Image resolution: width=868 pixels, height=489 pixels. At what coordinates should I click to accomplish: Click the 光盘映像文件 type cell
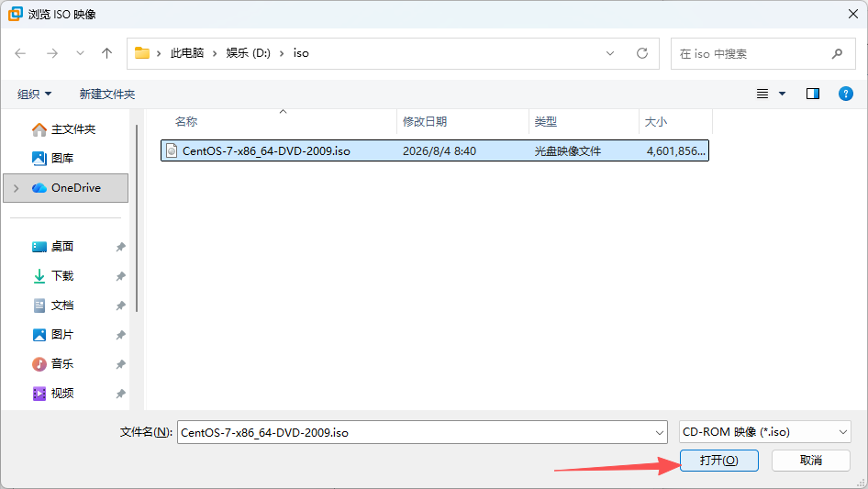[x=568, y=151]
